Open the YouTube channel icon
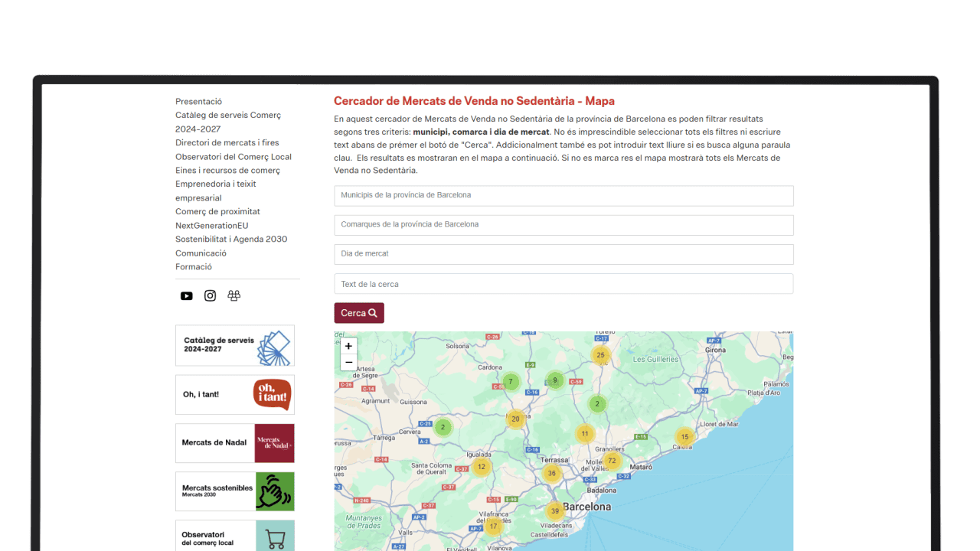 (x=186, y=295)
